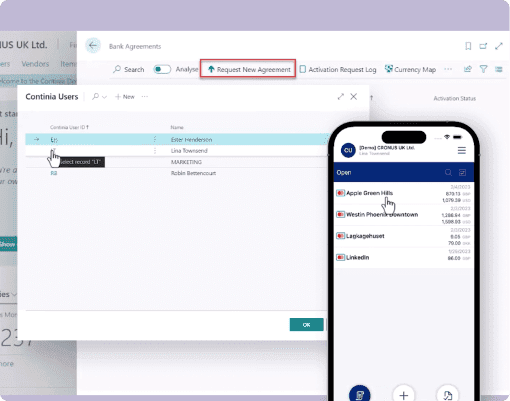Screen dimensions: 510x401
Task: Toggle the Analyse switch
Action: 162,69
